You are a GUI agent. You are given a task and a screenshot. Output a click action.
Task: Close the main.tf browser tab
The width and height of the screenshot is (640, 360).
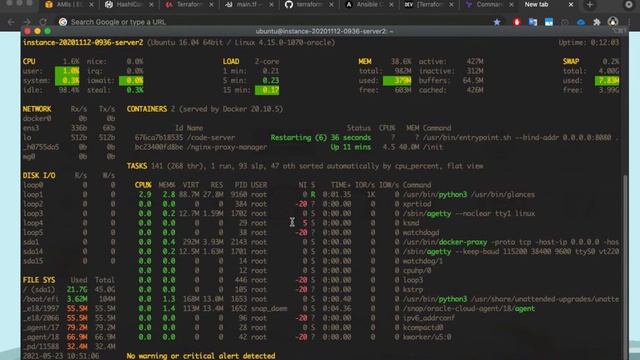tap(271, 5)
